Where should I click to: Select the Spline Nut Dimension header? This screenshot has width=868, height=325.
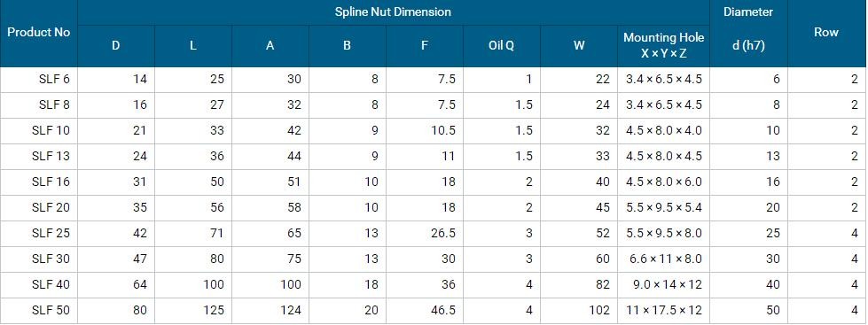393,12
